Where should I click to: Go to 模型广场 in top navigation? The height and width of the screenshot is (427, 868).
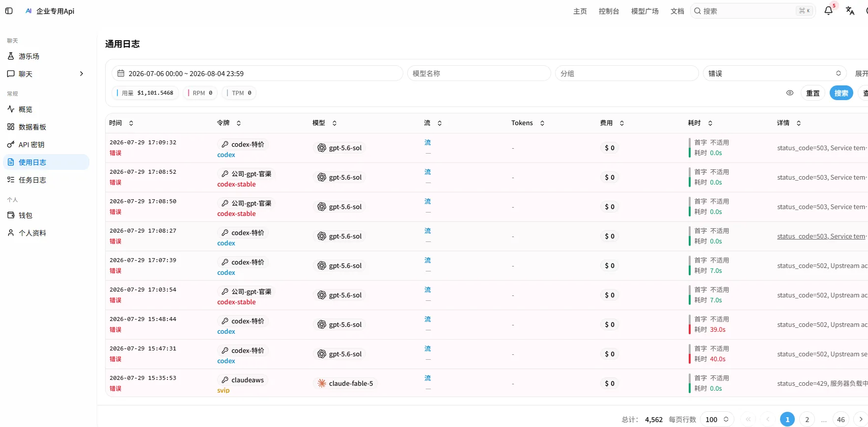645,11
